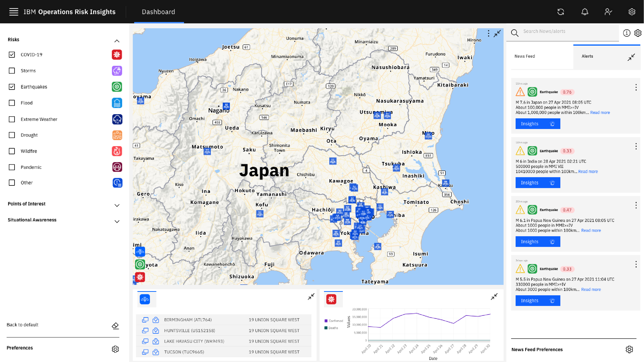Click Insights button for Japan M 7.6 earthquake
Viewport: 644px width, 362px height.
[537, 124]
